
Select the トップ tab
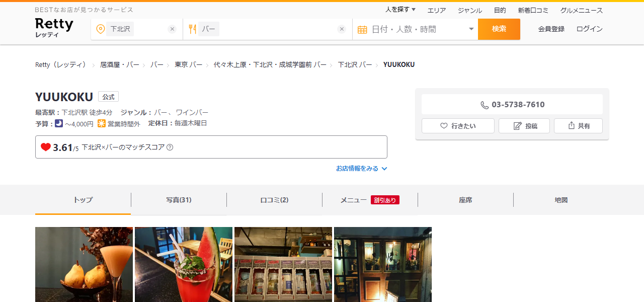point(83,200)
